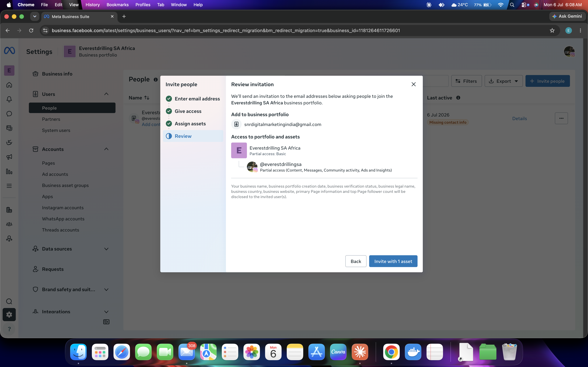Open the notifications bell in sidebar
588x367 pixels.
[9, 99]
